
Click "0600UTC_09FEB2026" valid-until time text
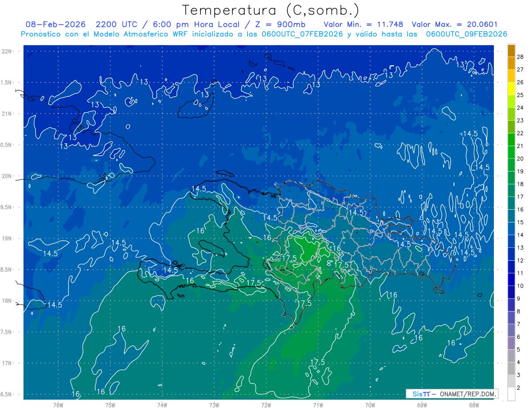pos(467,34)
